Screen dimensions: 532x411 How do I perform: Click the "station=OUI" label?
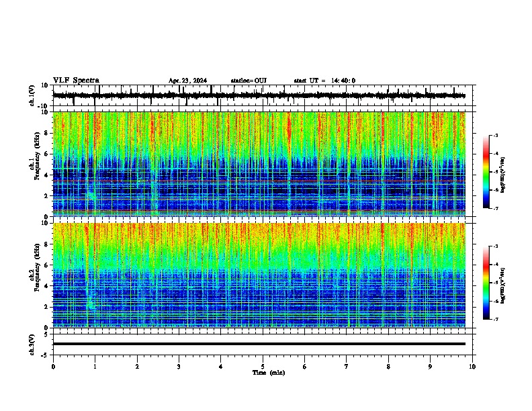(249, 81)
